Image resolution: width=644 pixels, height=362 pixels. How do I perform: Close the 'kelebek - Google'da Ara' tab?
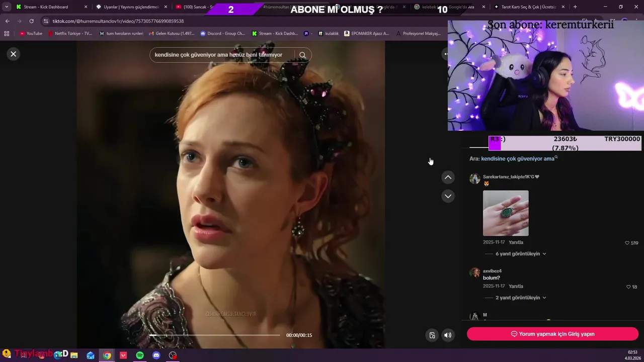484,7
